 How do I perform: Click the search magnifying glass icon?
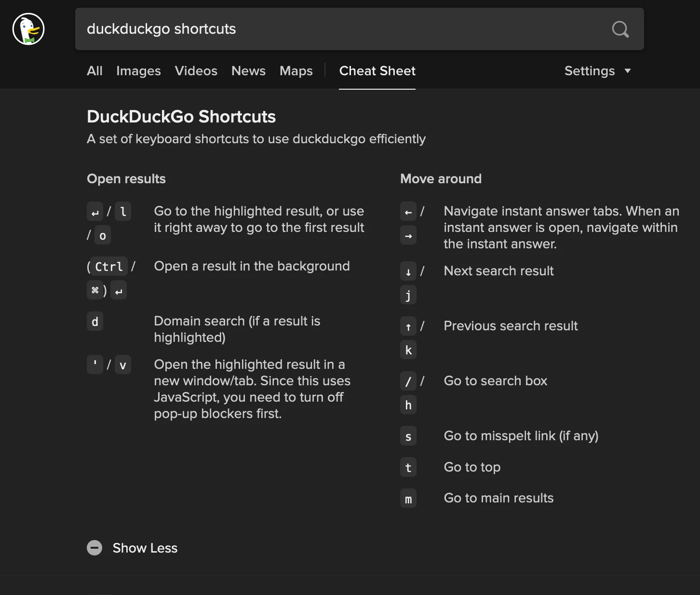click(620, 29)
